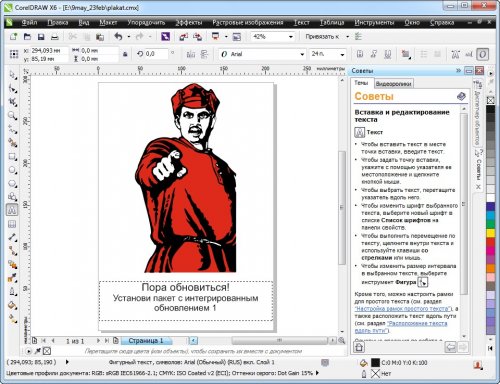Image resolution: width=500 pixels, height=384 pixels.
Task: Click the Print icon
Action: [55, 37]
